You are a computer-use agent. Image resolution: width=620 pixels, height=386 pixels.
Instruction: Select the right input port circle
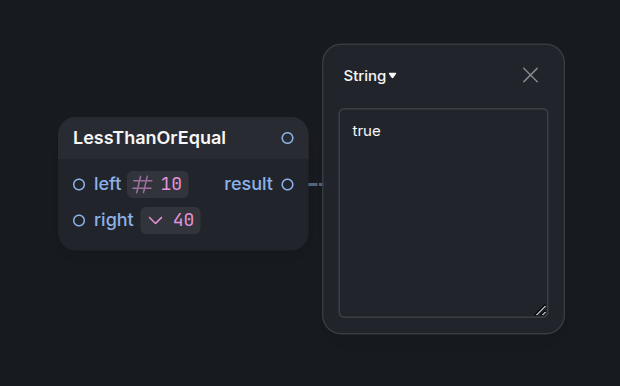click(79, 220)
